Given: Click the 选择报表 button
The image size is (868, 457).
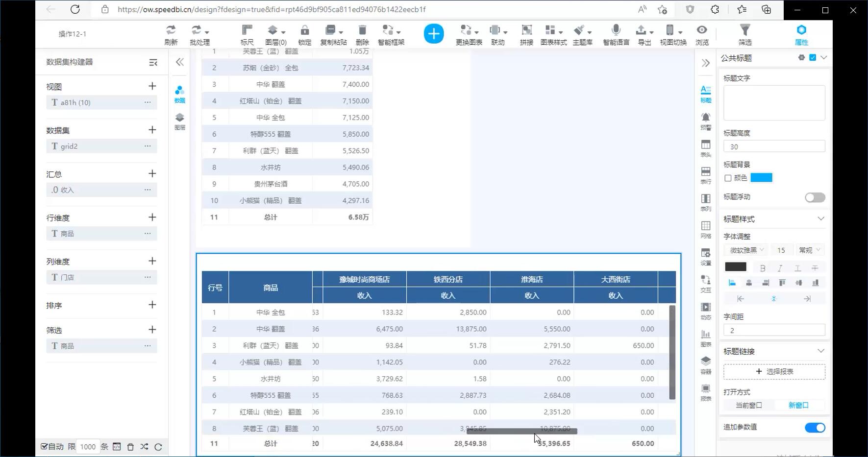Looking at the screenshot, I should pyautogui.click(x=774, y=372).
